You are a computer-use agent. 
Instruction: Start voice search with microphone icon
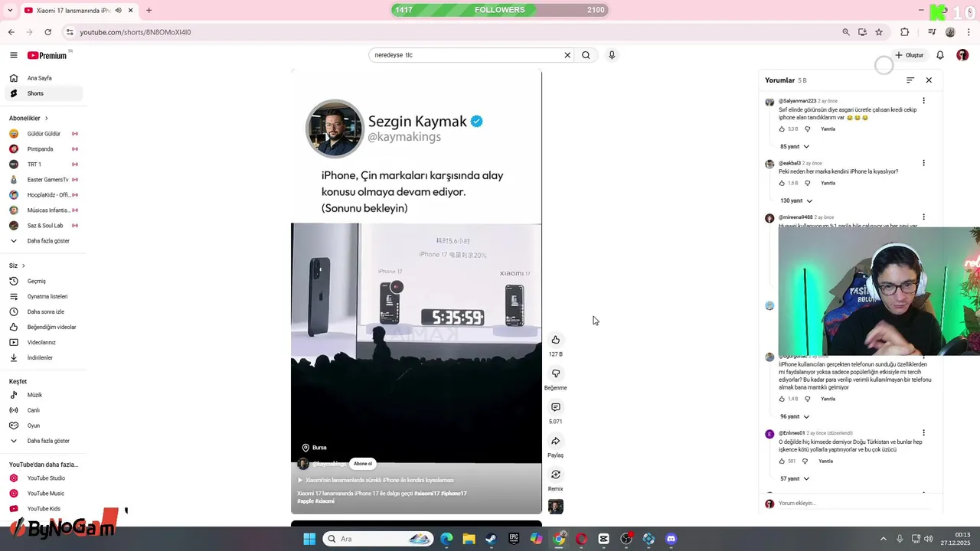pyautogui.click(x=612, y=55)
